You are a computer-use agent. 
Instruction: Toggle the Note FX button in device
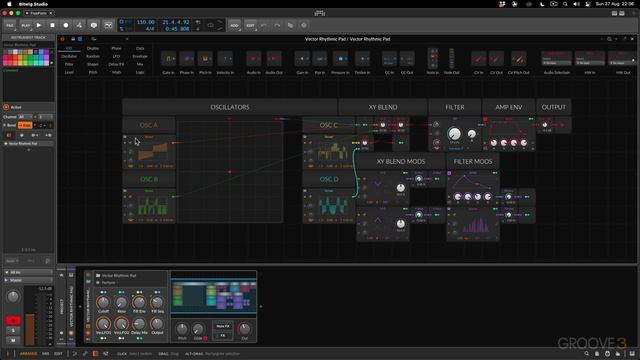click(x=223, y=326)
